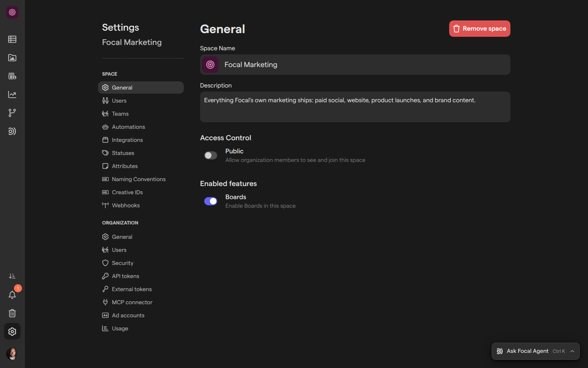
Task: Toggle the Public access switch
Action: [x=211, y=155]
